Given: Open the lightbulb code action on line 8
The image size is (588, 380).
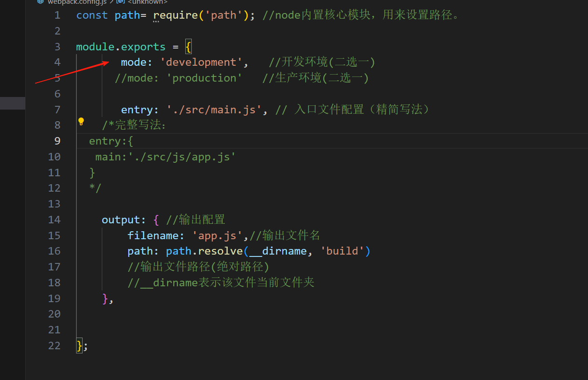Looking at the screenshot, I should (x=81, y=122).
